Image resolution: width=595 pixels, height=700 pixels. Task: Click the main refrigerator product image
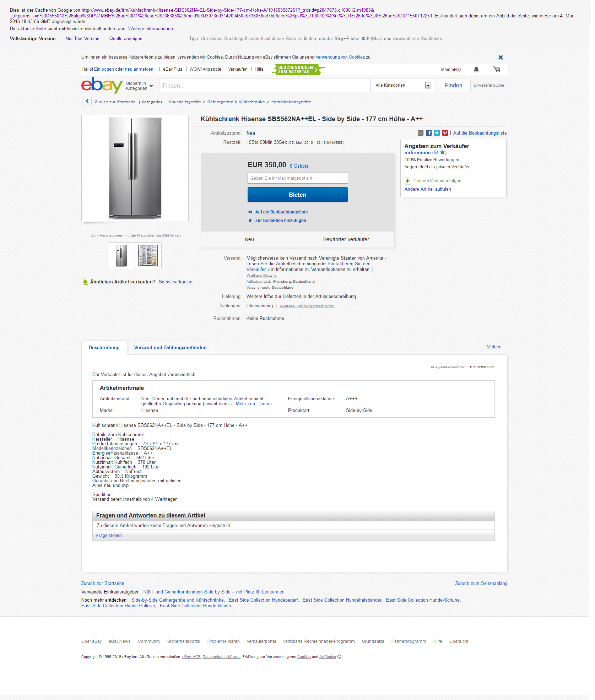click(135, 168)
